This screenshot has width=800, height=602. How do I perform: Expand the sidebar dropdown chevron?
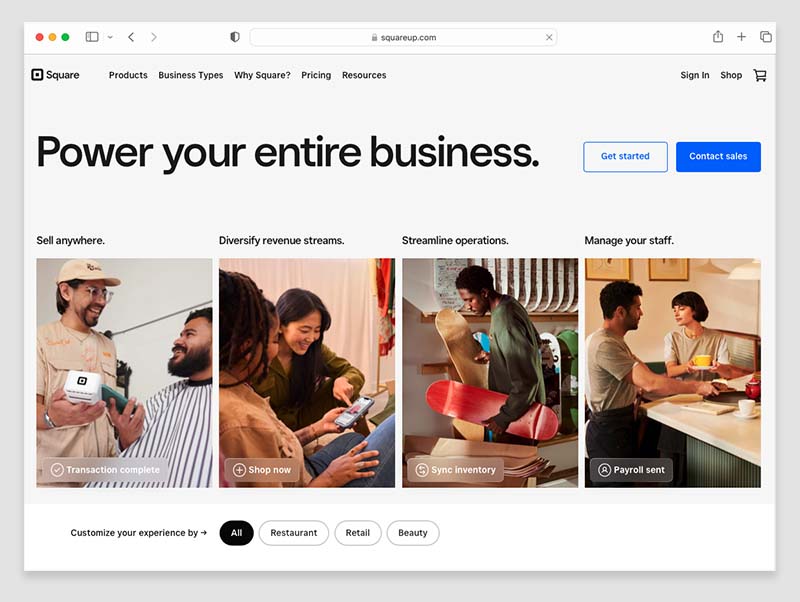(x=110, y=37)
